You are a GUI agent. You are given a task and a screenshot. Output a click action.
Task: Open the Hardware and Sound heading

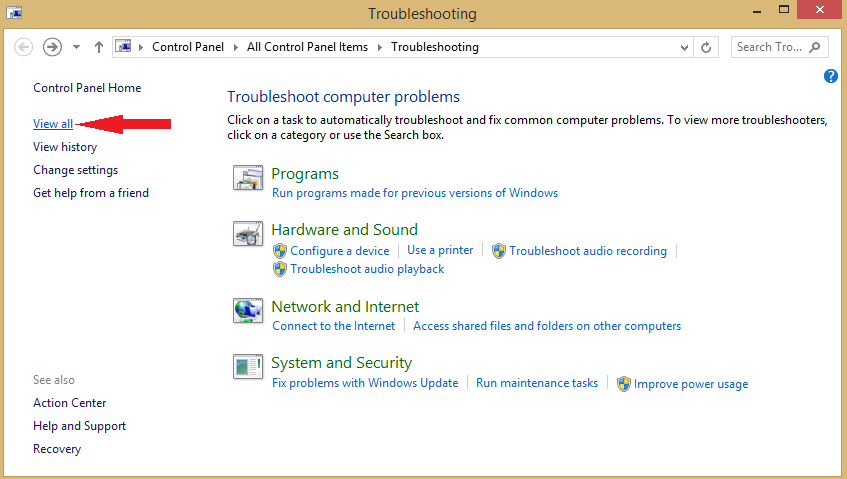[345, 230]
